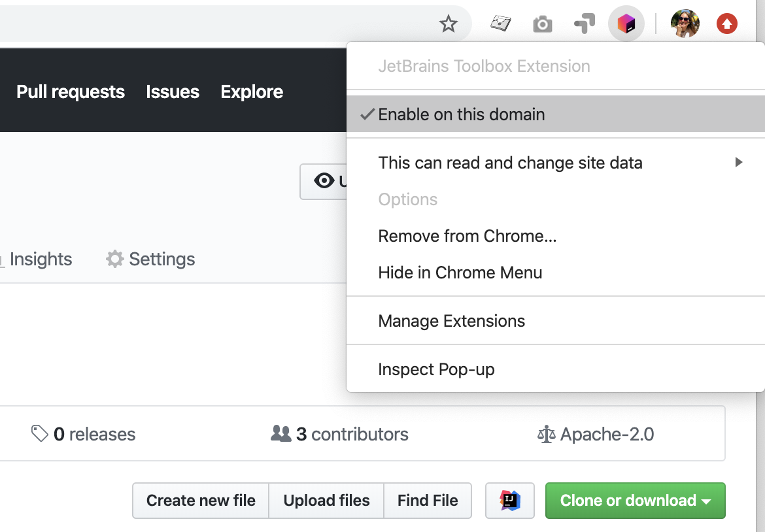The width and height of the screenshot is (765, 532).
Task: Click Create new file button
Action: click(x=201, y=501)
